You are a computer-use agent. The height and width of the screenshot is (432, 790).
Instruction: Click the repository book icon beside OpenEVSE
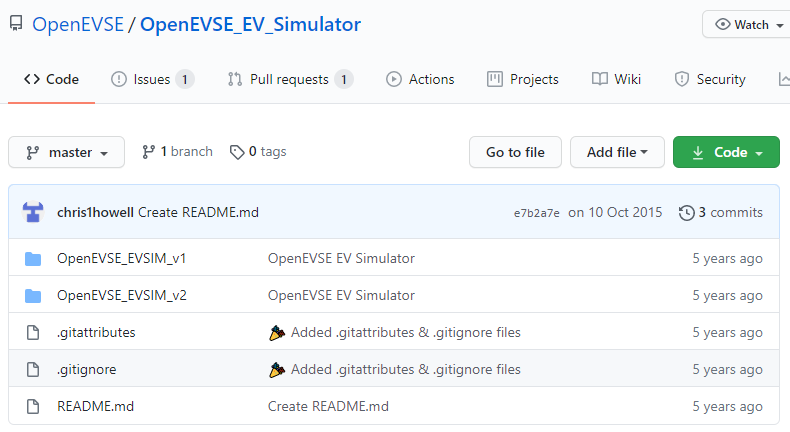pos(16,23)
